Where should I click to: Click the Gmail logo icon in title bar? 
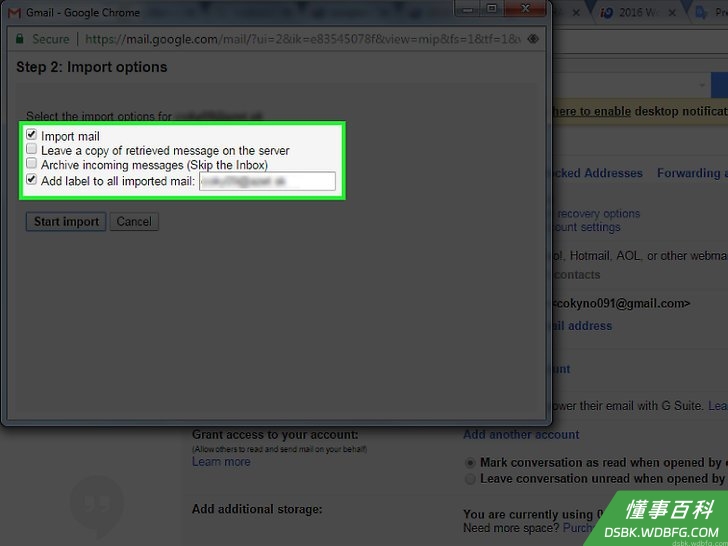14,13
